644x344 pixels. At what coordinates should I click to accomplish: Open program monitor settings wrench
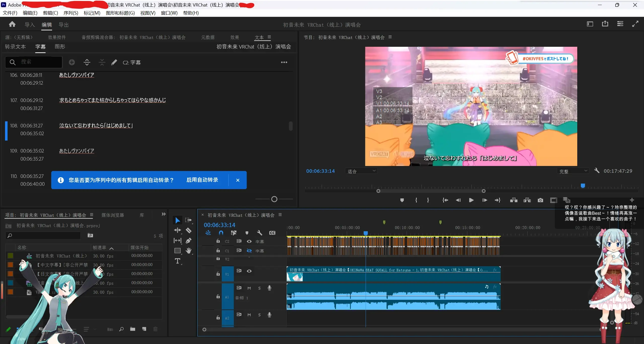(597, 170)
